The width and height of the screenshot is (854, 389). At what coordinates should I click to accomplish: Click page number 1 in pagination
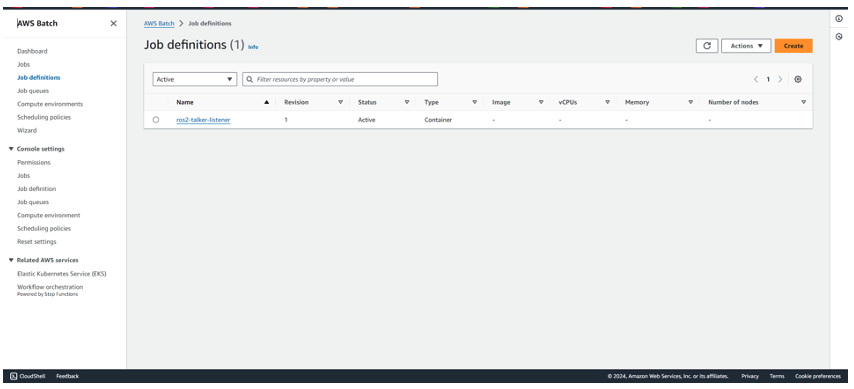(768, 79)
